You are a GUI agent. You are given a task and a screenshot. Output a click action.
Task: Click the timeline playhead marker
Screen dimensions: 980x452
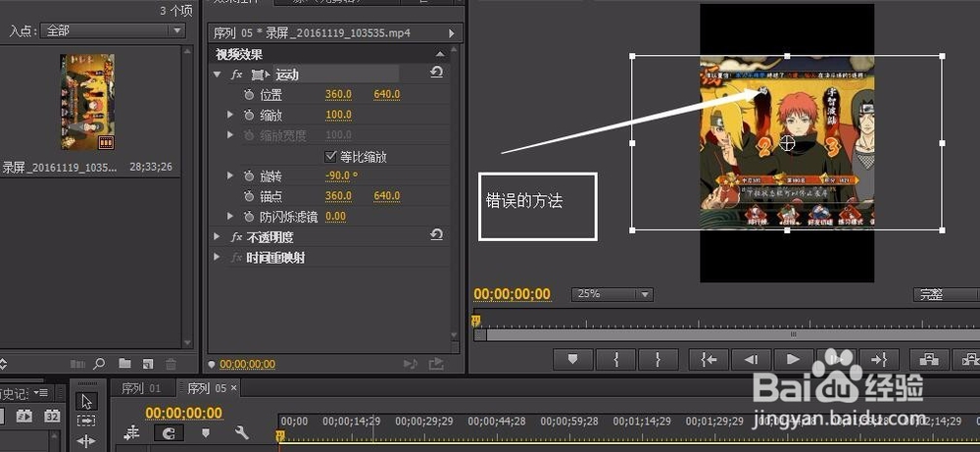click(x=281, y=435)
